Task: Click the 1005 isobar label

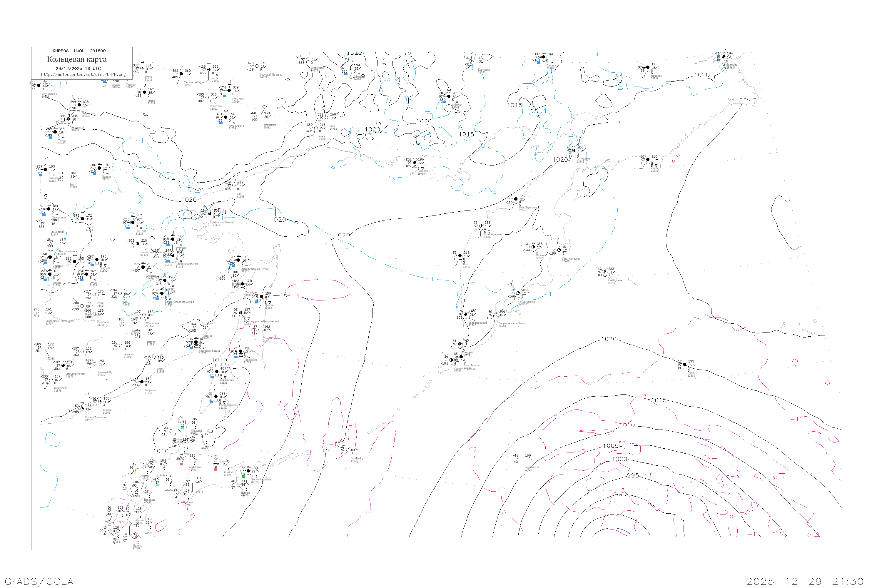Action: coord(611,445)
